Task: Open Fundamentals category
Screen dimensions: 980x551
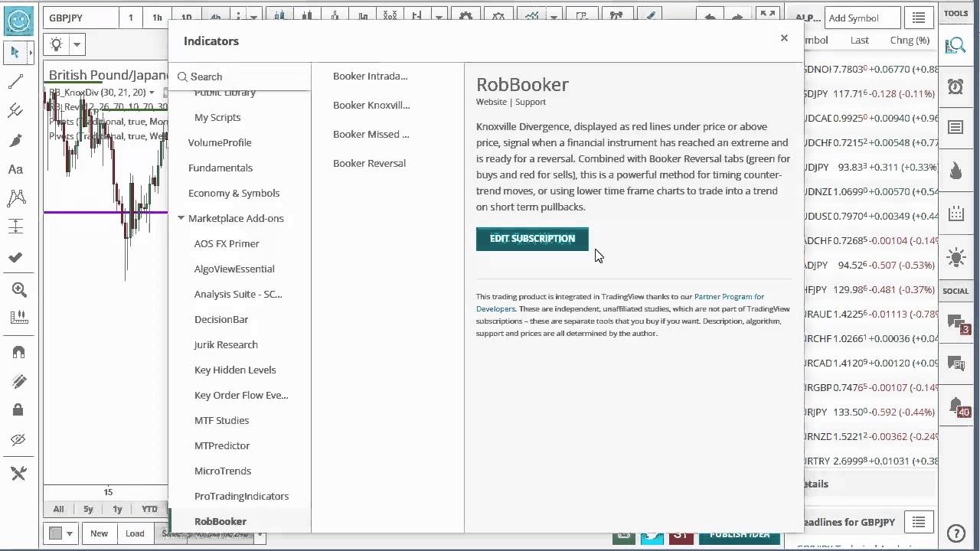Action: (220, 168)
